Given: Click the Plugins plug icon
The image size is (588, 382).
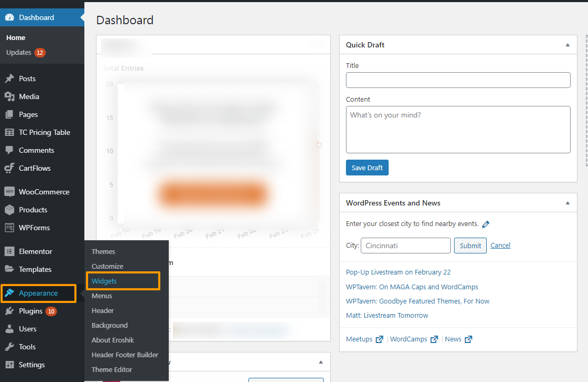Looking at the screenshot, I should click(9, 311).
